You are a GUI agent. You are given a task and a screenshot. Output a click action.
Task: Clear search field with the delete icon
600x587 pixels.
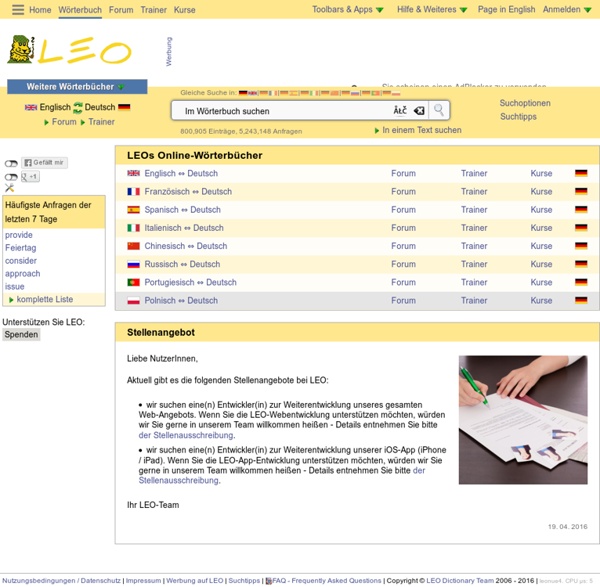[419, 111]
